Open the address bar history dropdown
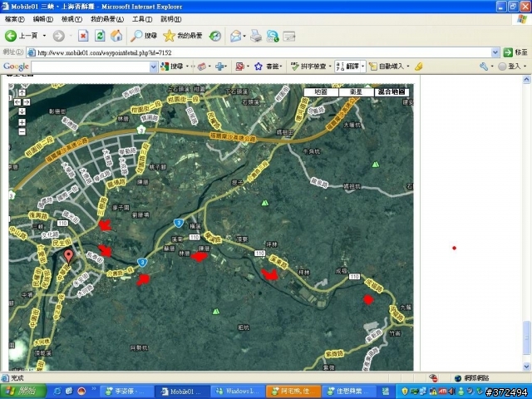Viewport: 532px width, 399px height. click(x=495, y=52)
